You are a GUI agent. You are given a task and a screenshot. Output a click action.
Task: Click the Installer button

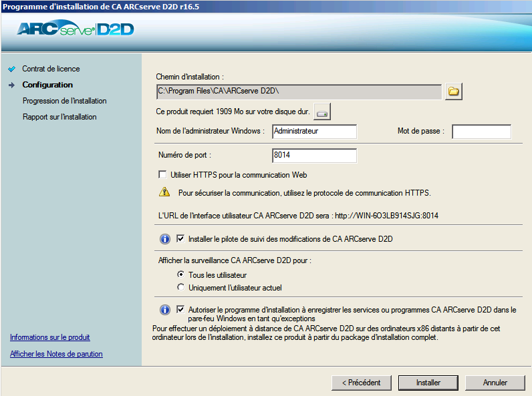pos(428,383)
